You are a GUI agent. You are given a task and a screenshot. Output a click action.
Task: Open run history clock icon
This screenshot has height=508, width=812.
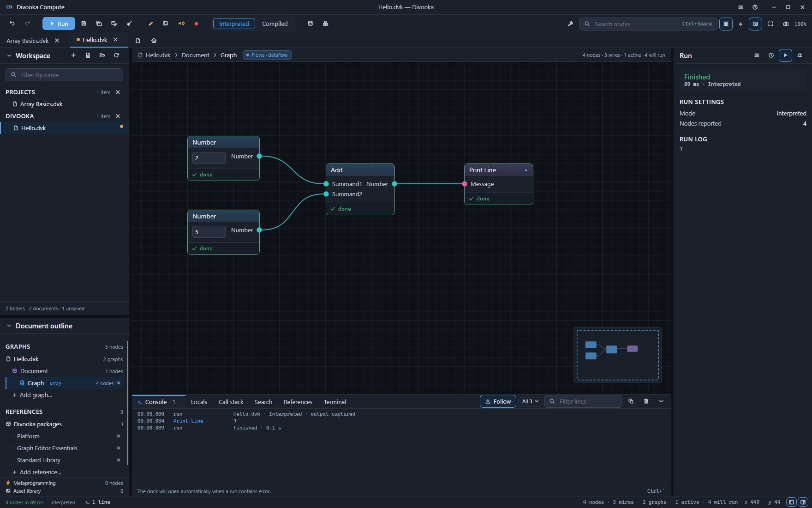tap(771, 55)
